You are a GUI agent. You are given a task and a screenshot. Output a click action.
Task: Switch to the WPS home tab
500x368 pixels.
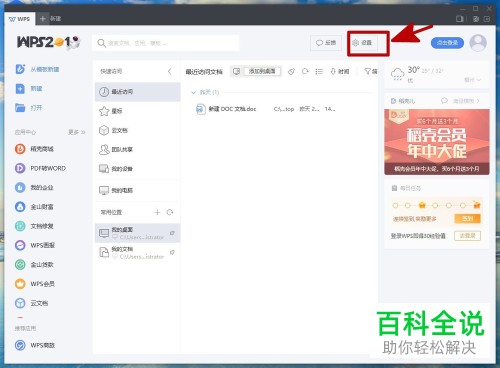pos(19,19)
